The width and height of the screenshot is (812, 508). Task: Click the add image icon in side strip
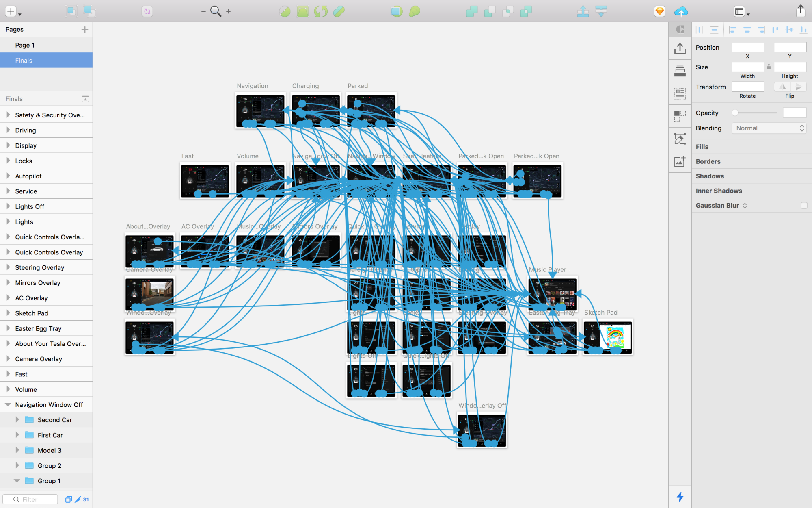click(680, 162)
